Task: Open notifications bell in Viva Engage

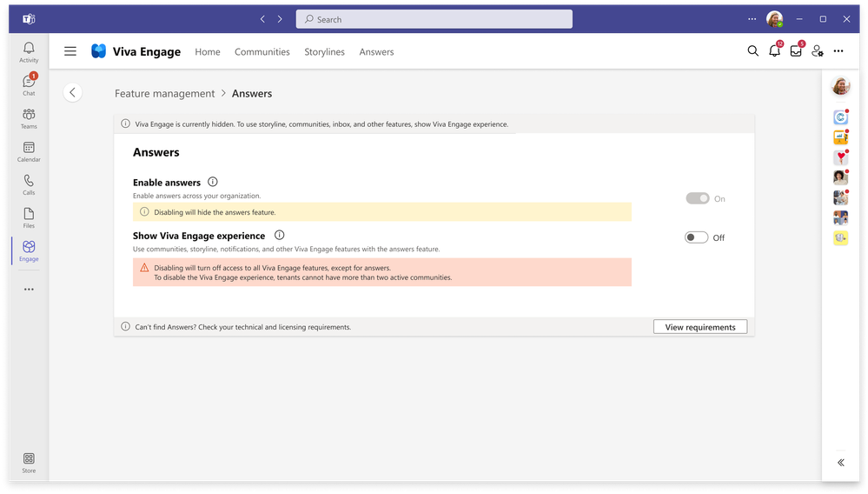Action: click(x=774, y=51)
